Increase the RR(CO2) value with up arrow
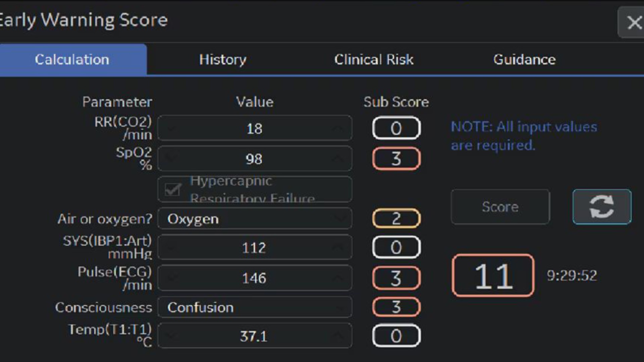The height and width of the screenshot is (362, 644). (x=338, y=128)
